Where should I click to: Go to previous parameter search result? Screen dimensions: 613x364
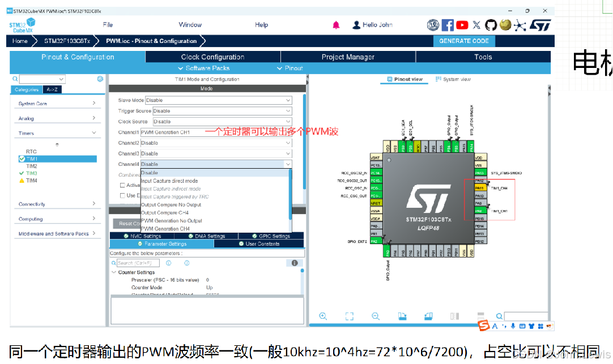click(x=168, y=263)
